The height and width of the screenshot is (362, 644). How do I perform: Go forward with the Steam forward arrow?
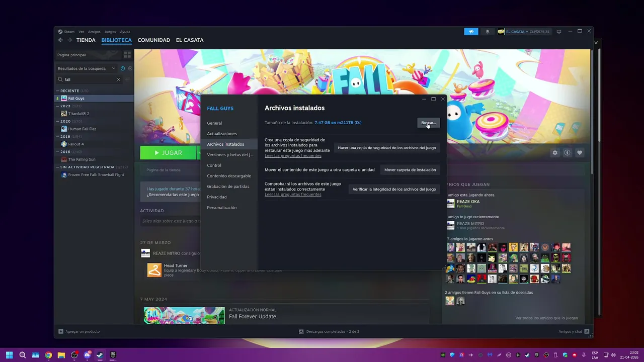click(x=69, y=40)
